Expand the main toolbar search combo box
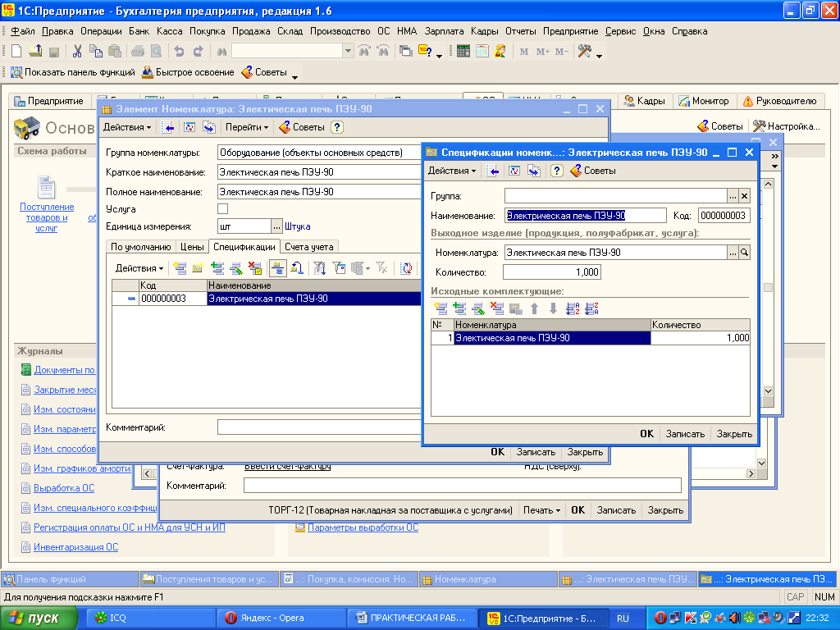This screenshot has width=840, height=630. click(348, 52)
